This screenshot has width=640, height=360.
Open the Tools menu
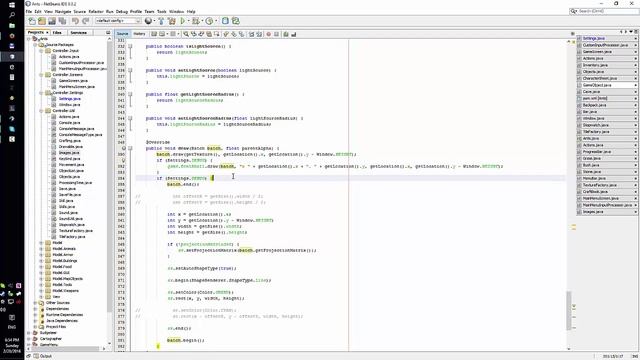pos(162,11)
